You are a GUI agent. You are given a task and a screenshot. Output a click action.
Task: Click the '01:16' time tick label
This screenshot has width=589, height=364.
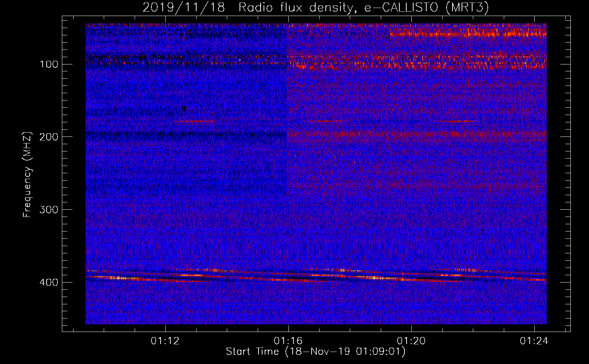coord(288,341)
